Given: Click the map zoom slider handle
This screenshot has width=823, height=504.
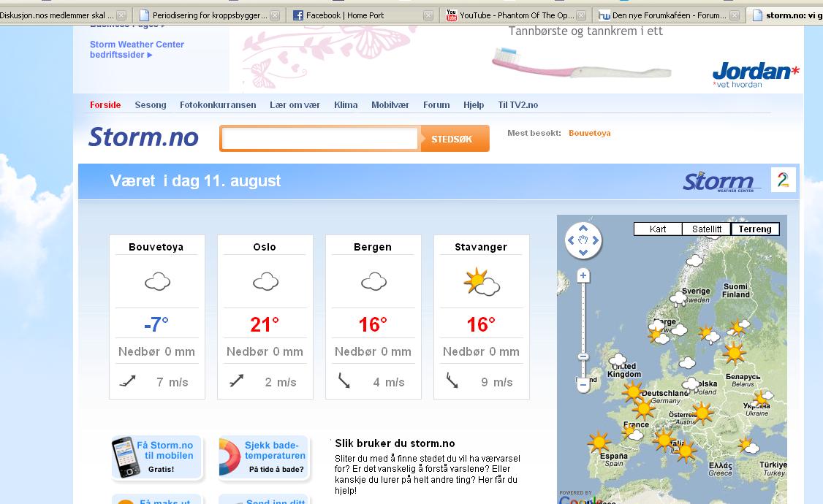Looking at the screenshot, I should (x=583, y=356).
